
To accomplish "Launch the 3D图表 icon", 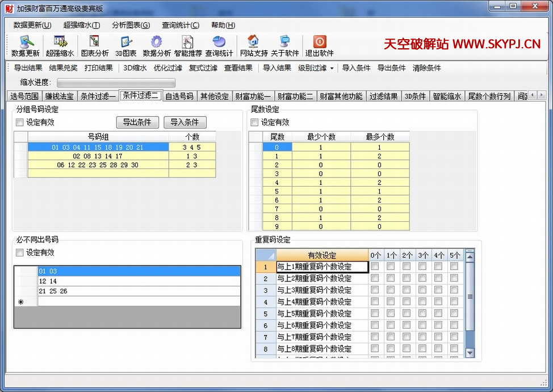I will tap(125, 43).
